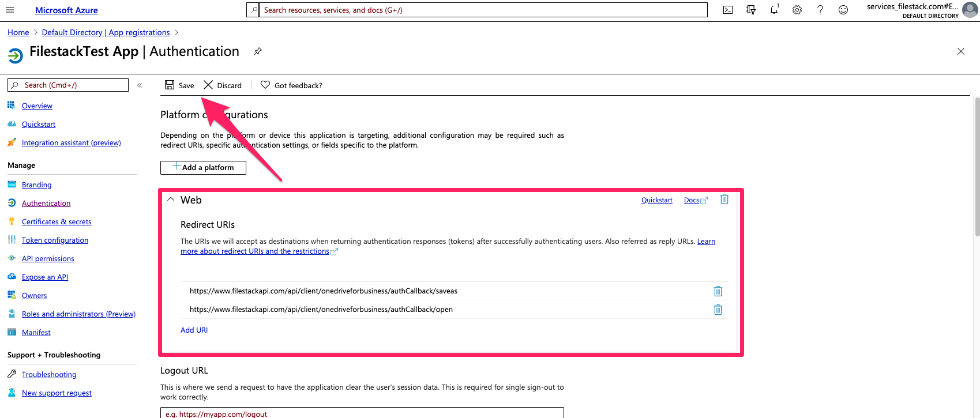Open portal settings gear
This screenshot has width=980, height=418.
797,10
